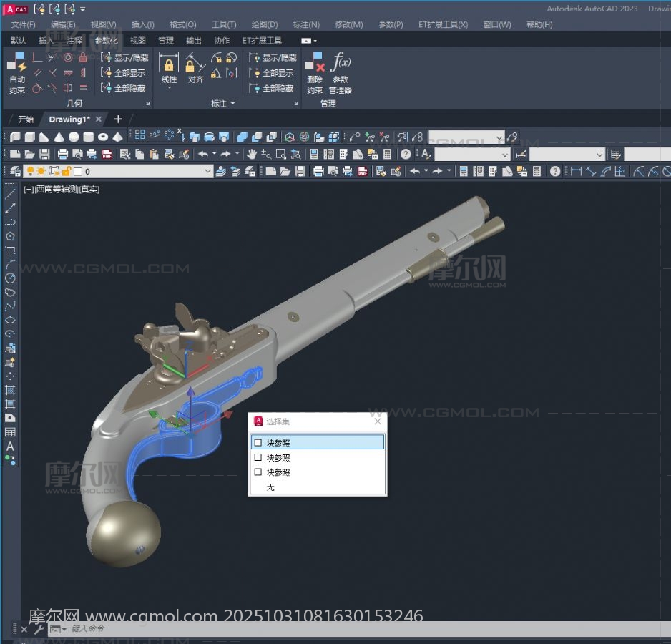Click the Table tool in left toolbar
Screen dimensions: 671x644
[10, 432]
